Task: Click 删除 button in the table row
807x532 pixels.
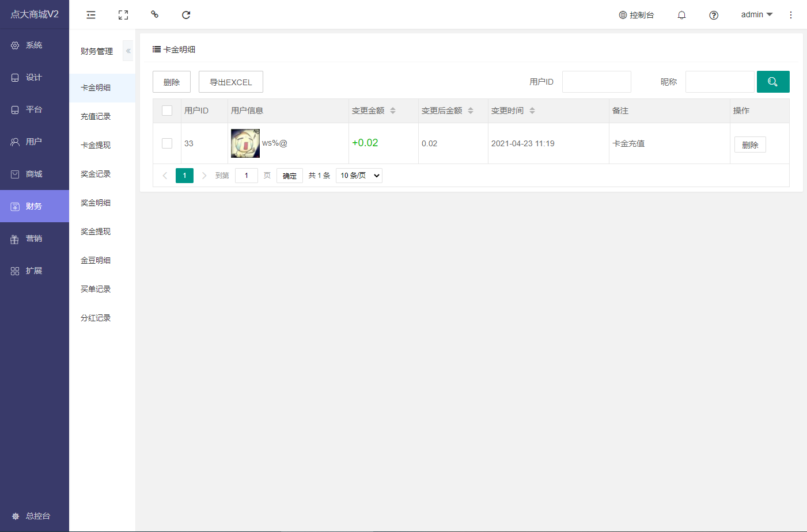Action: pos(749,145)
